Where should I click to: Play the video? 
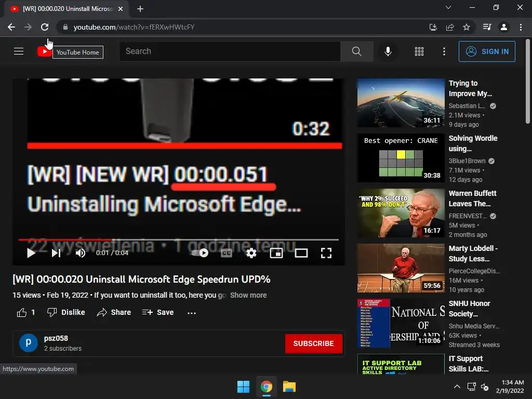(31, 253)
